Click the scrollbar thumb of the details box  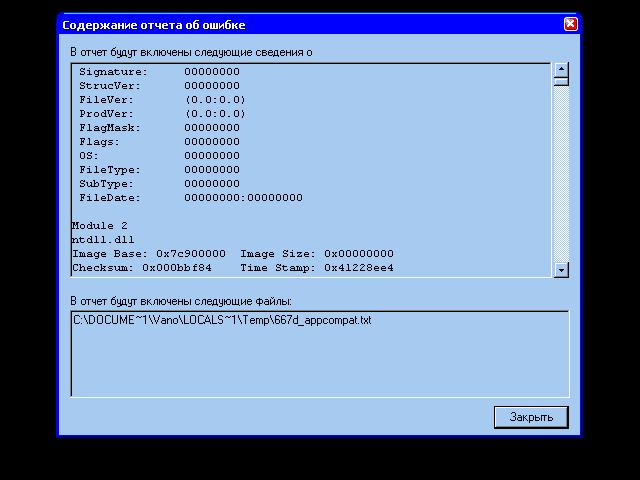pyautogui.click(x=561, y=82)
